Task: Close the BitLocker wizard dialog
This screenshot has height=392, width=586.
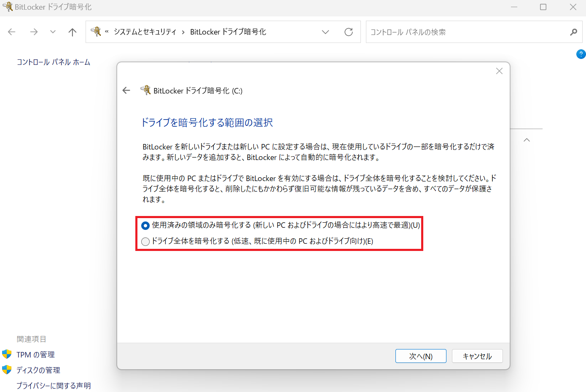Action: pyautogui.click(x=499, y=71)
